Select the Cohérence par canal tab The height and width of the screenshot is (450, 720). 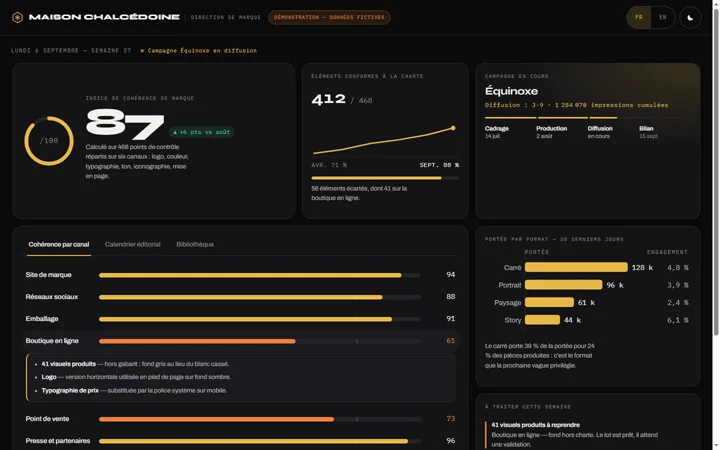[x=59, y=244]
